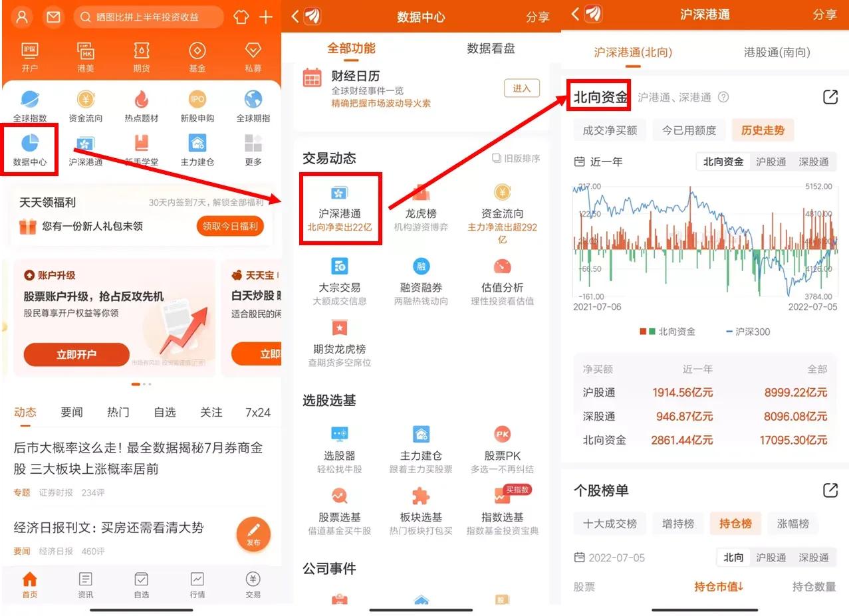Image resolution: width=849 pixels, height=616 pixels.
Task: Open the 资金流向 icon in 交易动态
Action: coord(502,206)
